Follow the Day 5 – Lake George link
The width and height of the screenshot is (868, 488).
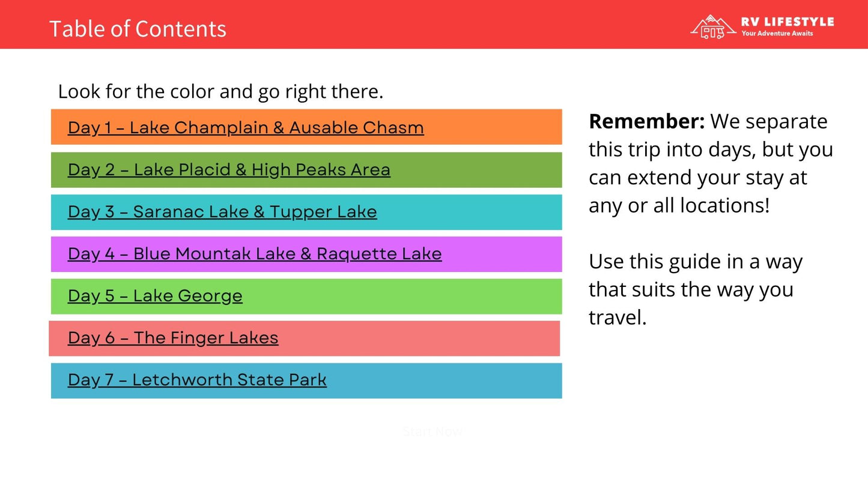(155, 296)
